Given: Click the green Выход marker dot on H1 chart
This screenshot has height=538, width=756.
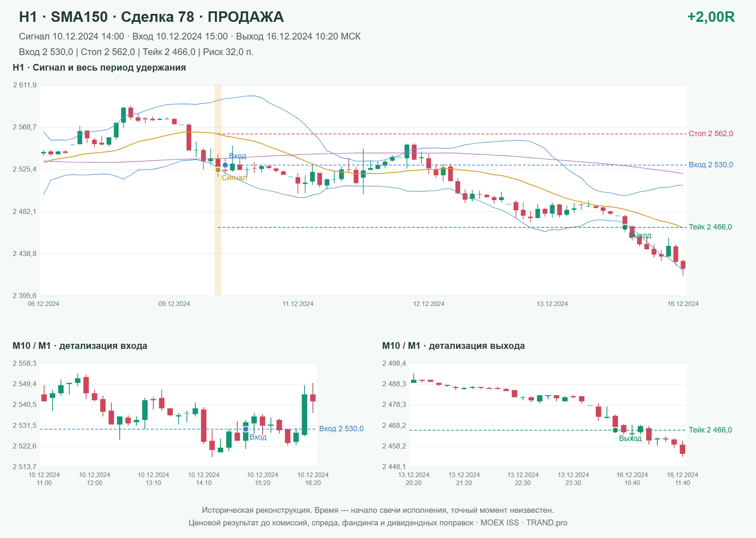Looking at the screenshot, I should (625, 227).
